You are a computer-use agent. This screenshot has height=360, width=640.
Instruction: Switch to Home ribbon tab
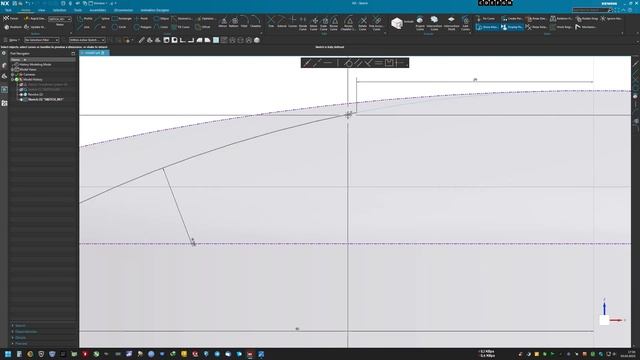tap(25, 10)
